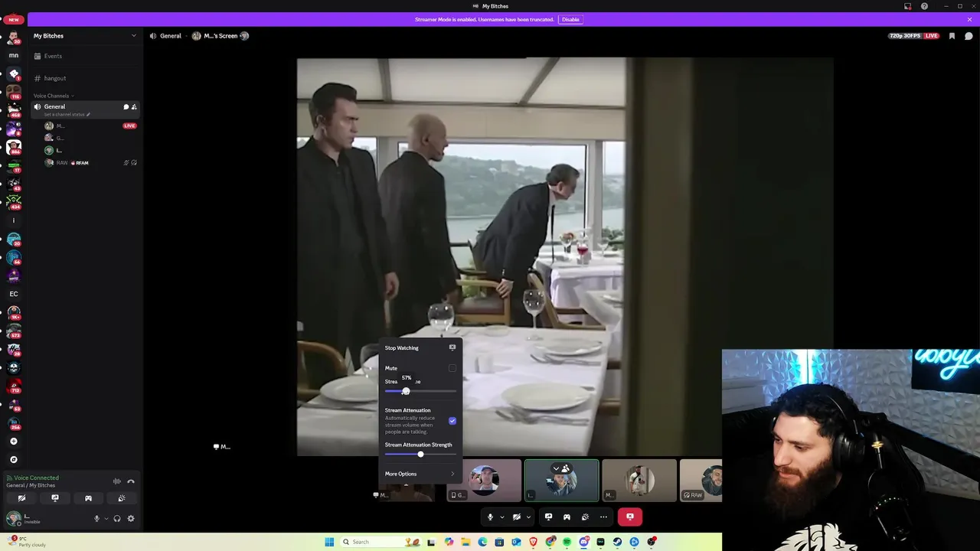The image size is (980, 551).
Task: Open the Inbox icon in title bar
Action: pyautogui.click(x=908, y=6)
